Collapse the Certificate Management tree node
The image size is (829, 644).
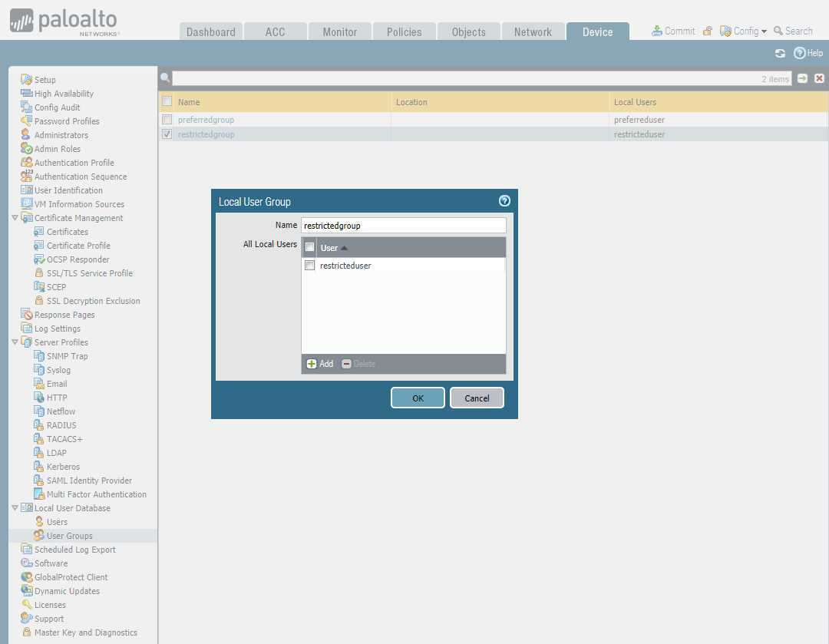pos(15,218)
